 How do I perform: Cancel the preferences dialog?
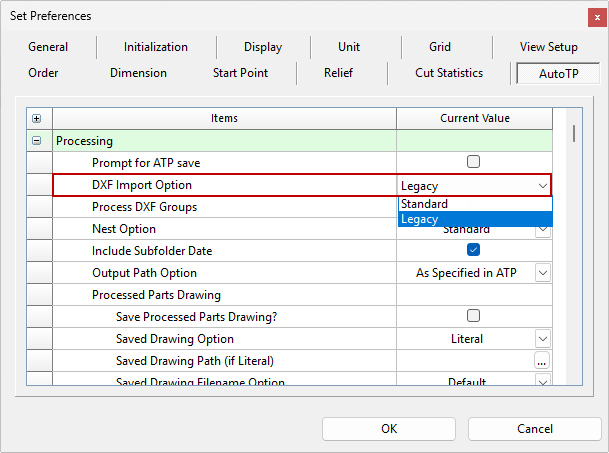(534, 429)
